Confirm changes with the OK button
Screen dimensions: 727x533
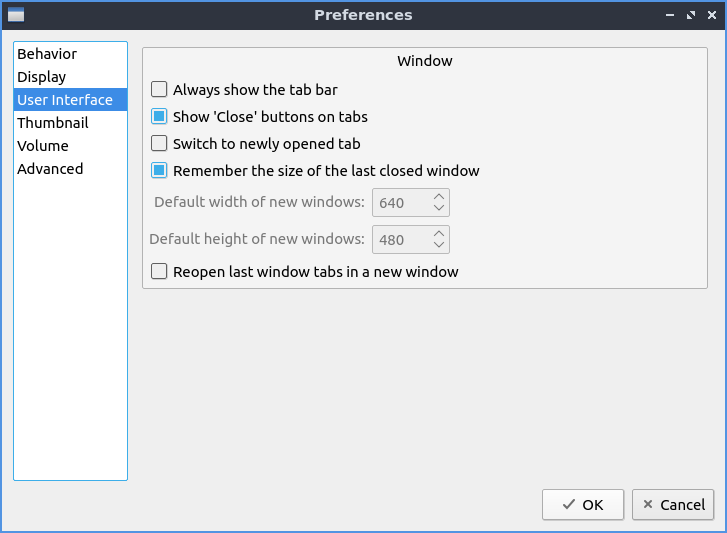[x=583, y=504]
